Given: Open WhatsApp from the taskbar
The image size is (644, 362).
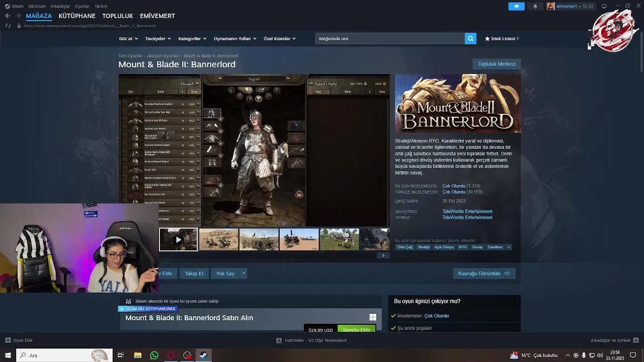Looking at the screenshot, I should click(154, 355).
